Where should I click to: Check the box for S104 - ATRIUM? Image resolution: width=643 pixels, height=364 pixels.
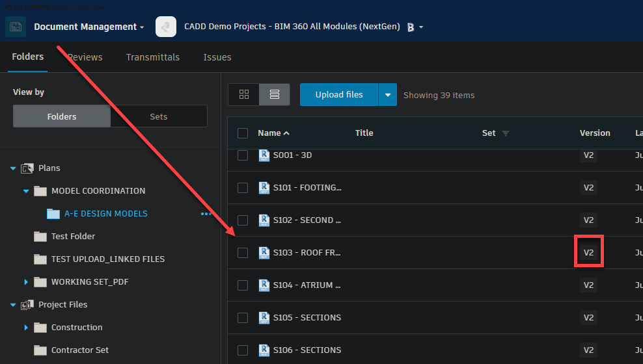243,285
